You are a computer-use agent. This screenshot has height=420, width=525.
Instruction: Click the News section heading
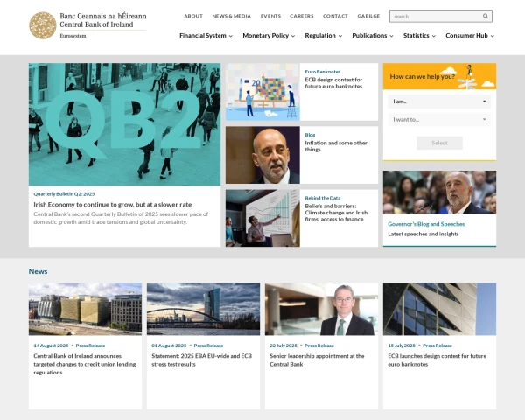tap(38, 271)
